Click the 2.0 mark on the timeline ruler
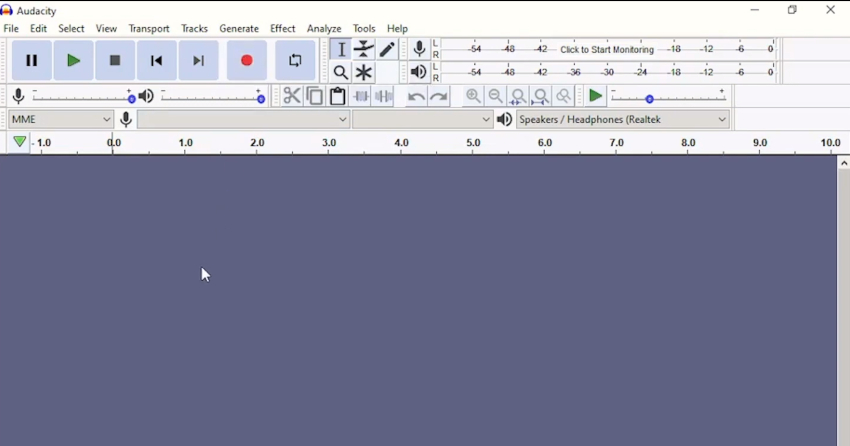850x446 pixels. (x=257, y=143)
